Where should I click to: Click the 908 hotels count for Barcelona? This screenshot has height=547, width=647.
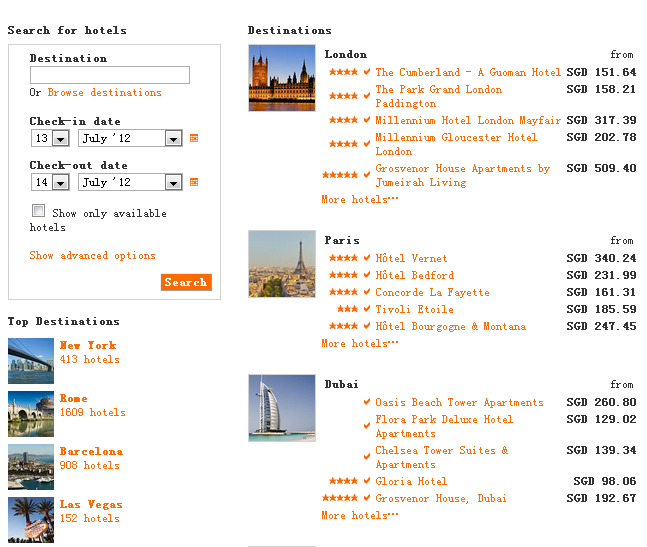coord(90,465)
